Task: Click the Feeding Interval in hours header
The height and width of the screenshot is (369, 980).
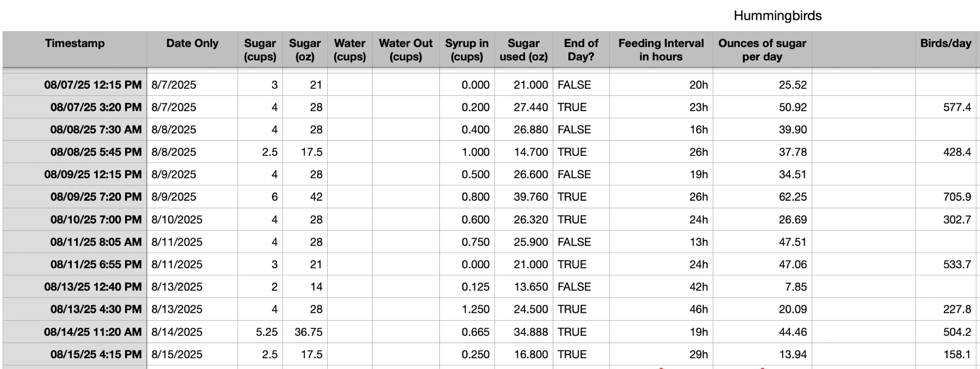Action: tap(661, 50)
